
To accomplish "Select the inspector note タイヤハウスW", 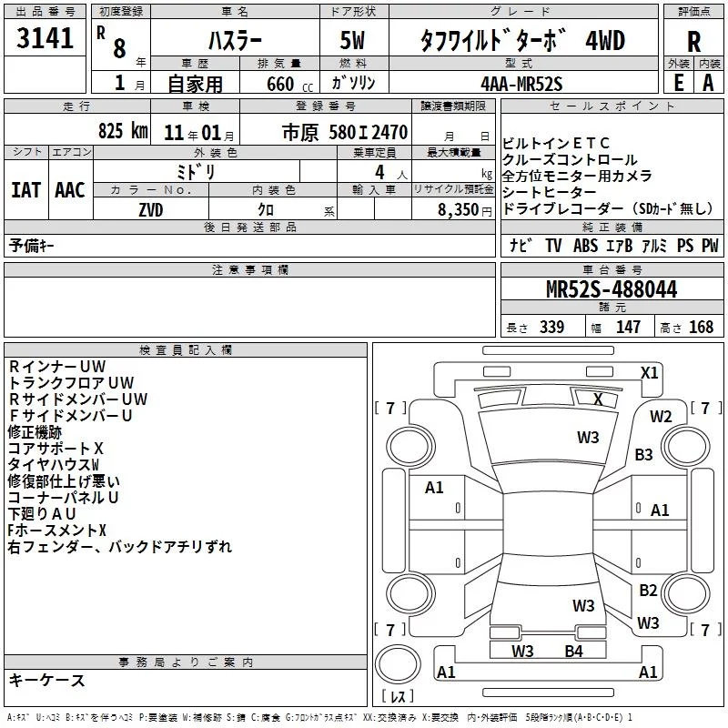I will (x=54, y=464).
